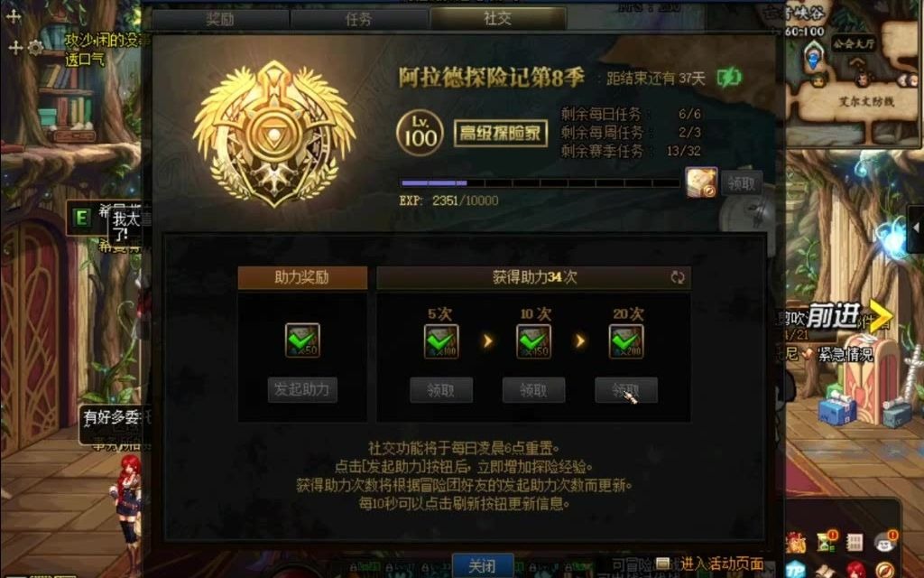The height and width of the screenshot is (578, 924).
Task: Click the refresh icon beside 获得助力34次
Action: [x=678, y=277]
